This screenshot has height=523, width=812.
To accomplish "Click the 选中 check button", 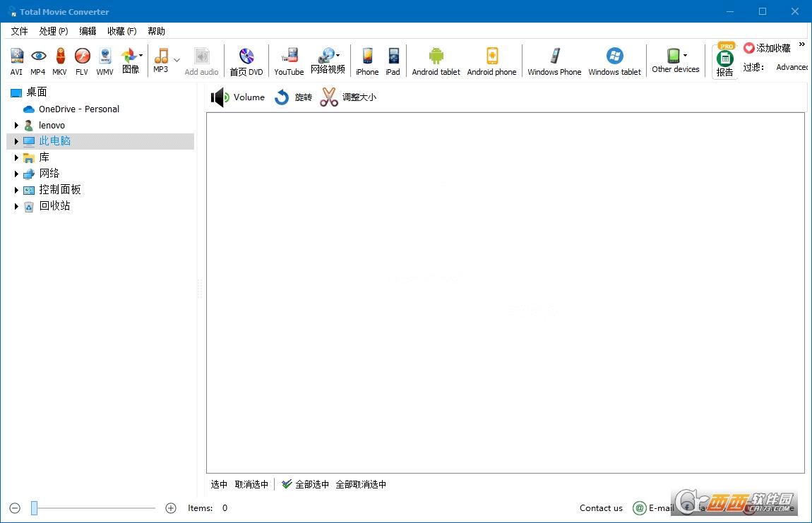I will point(219,484).
